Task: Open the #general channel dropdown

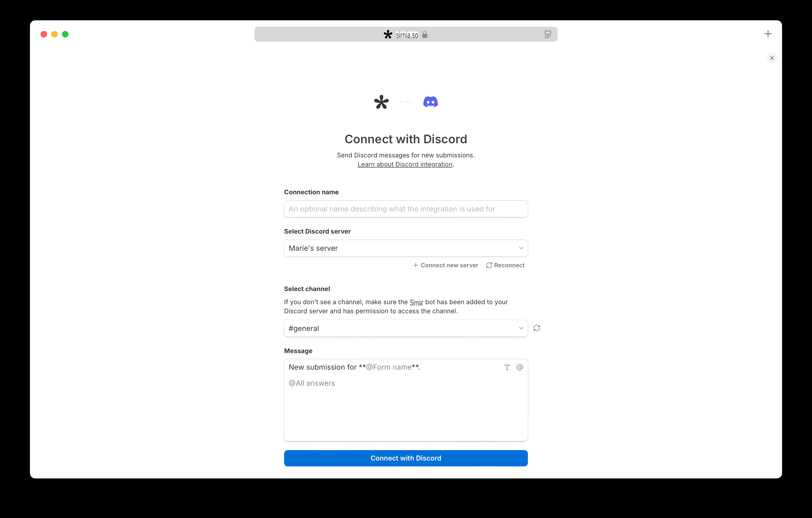Action: tap(406, 328)
